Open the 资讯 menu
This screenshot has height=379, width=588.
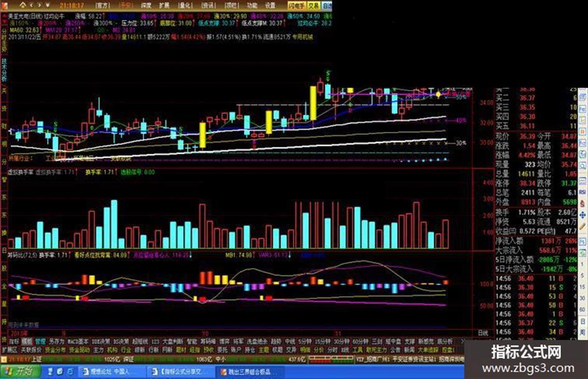tap(208, 5)
